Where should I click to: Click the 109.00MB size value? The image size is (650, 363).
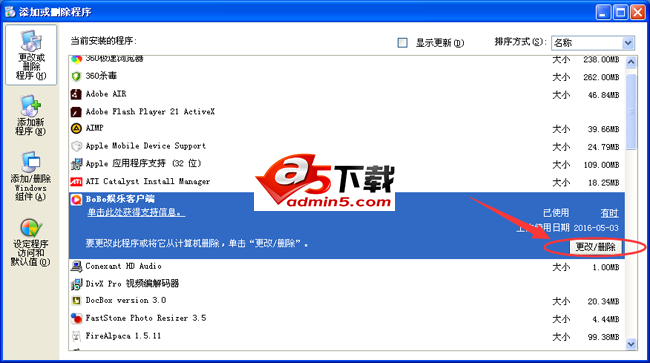point(601,165)
